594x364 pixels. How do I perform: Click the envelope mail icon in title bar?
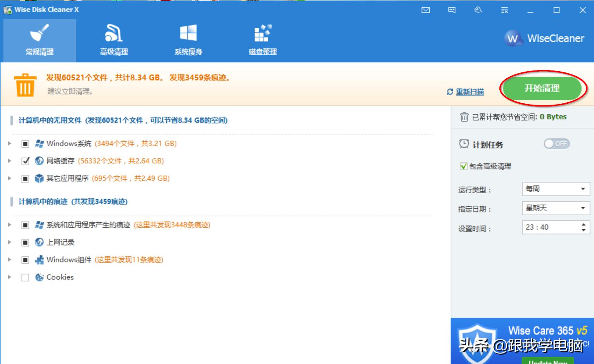pos(426,10)
